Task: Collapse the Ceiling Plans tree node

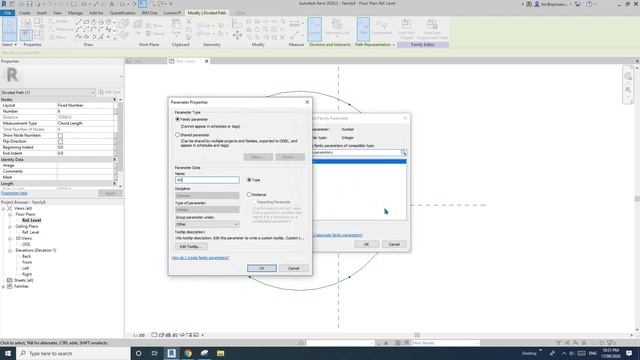Action: pos(10,227)
